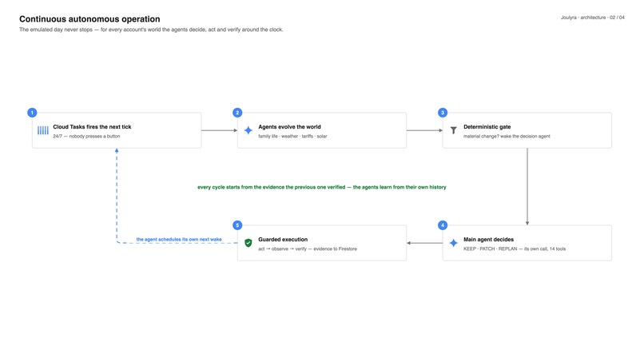Click the subtitle starting "The emulated day never stops"
Image resolution: width=644 pixels, height=362 pixels.
coord(151,30)
